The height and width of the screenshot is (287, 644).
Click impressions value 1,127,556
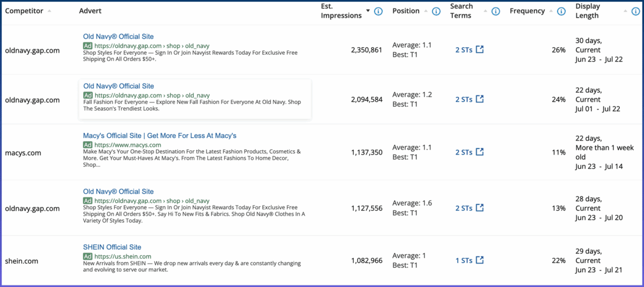pyautogui.click(x=367, y=208)
